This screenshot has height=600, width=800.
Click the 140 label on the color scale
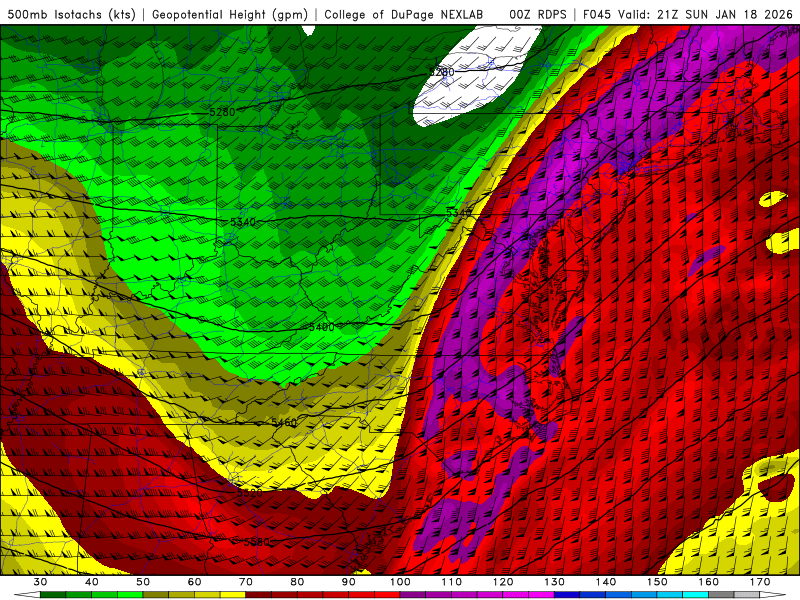pyautogui.click(x=606, y=582)
